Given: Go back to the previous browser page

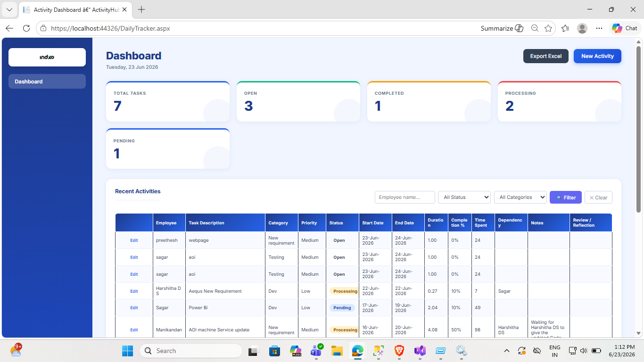Looking at the screenshot, I should click(x=9, y=28).
